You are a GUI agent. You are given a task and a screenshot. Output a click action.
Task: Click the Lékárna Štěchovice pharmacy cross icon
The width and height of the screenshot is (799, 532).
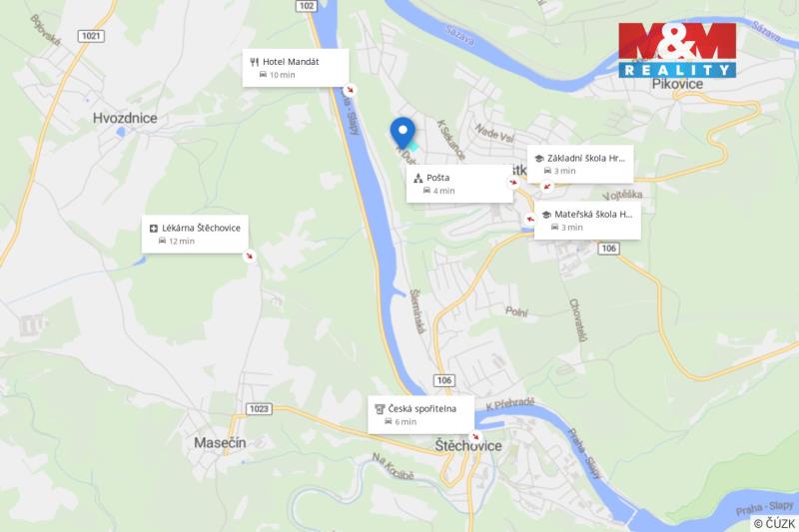(x=154, y=229)
